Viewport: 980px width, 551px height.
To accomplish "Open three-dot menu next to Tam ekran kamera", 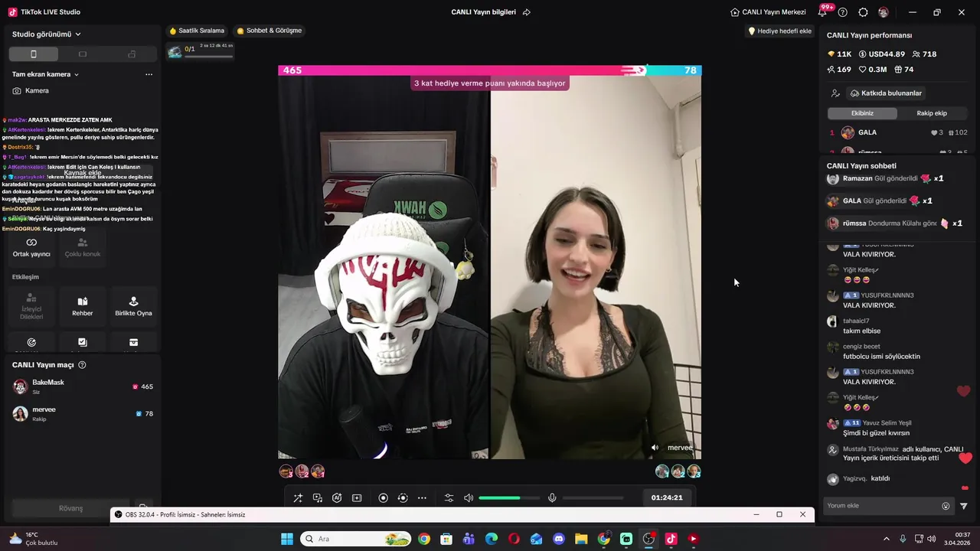I will pyautogui.click(x=149, y=74).
